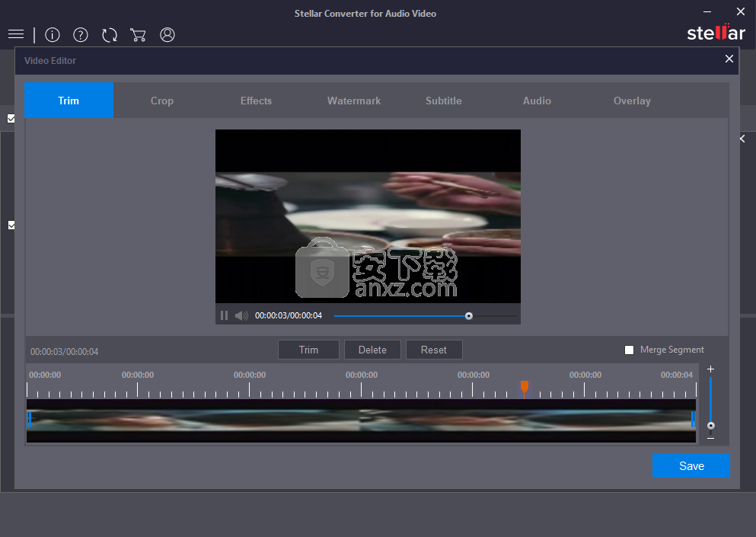756x537 pixels.
Task: Open the hamburger menu
Action: tap(16, 34)
